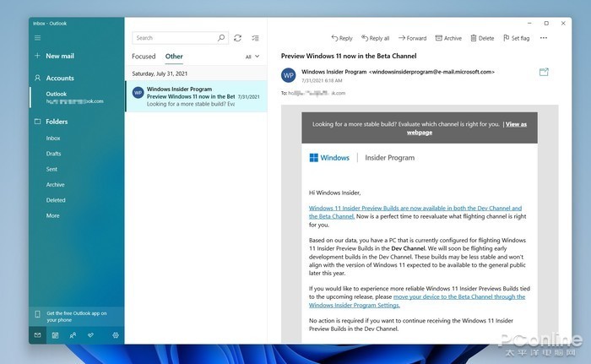Click Reply all
This screenshot has height=364, width=591.
[375, 38]
